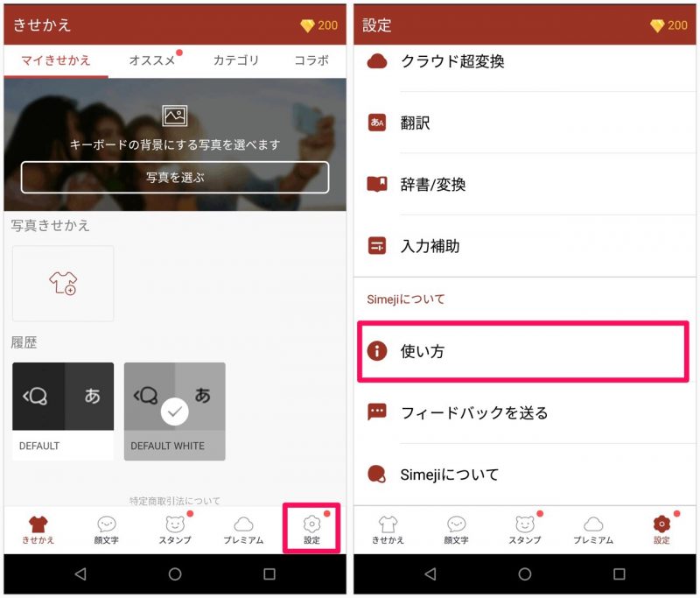Choose フィードバックを送る

(525, 412)
